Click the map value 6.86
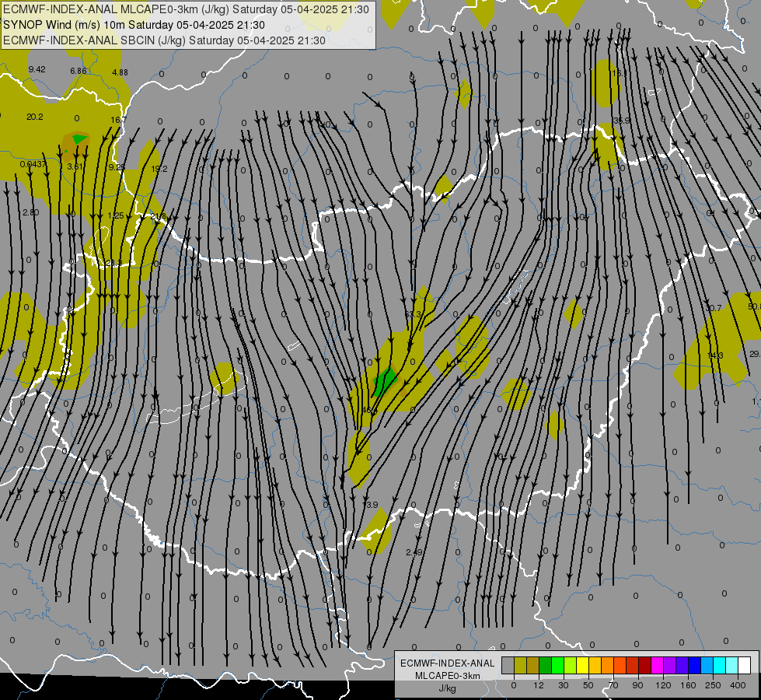 click(79, 71)
